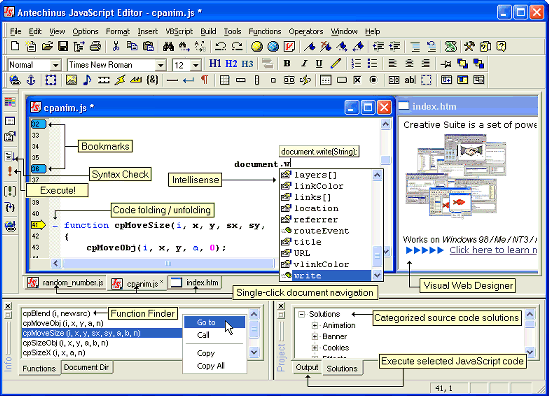Click the Save floppy disk icon
Screen dimensions: 549x396
tap(63, 46)
